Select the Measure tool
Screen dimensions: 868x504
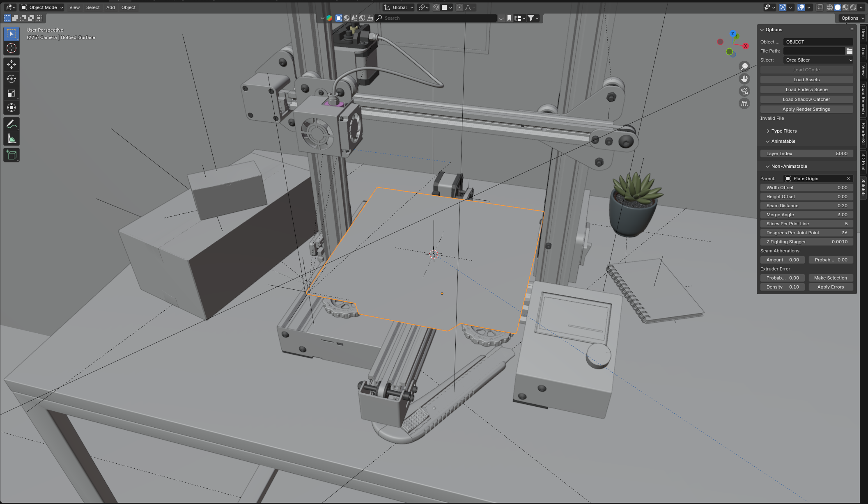pos(11,139)
